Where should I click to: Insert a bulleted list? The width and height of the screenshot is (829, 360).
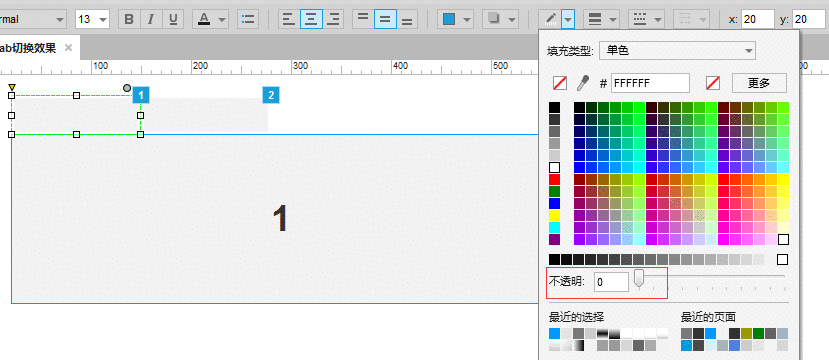[x=248, y=20]
